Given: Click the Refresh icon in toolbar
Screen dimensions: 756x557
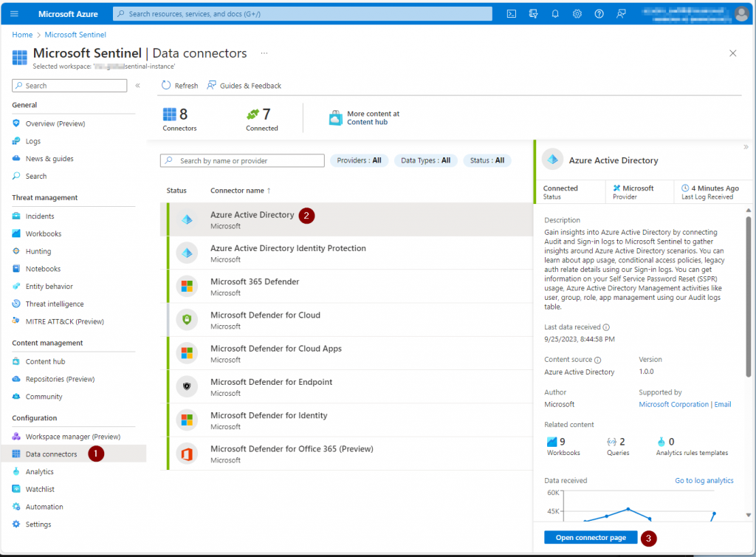Looking at the screenshot, I should pos(166,86).
